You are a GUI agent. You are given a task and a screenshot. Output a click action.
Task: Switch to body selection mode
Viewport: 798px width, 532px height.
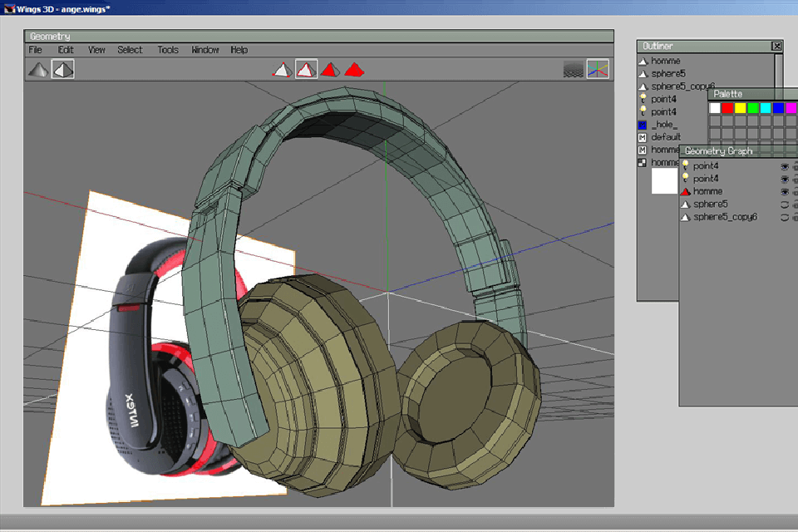pos(354,70)
